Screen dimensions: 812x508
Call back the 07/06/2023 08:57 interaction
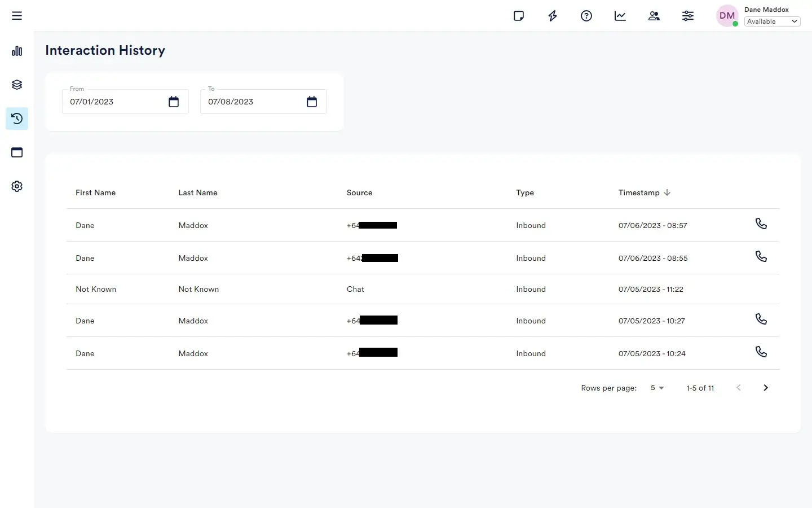click(761, 224)
